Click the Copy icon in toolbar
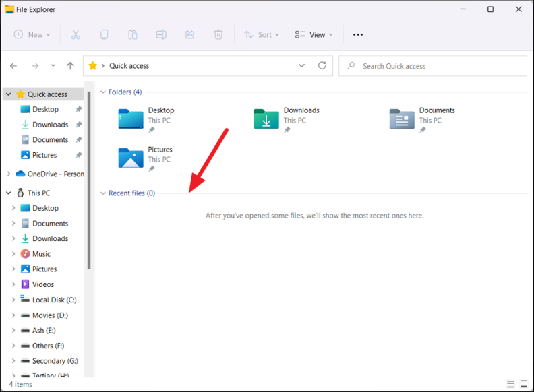Screen dimensions: 534x392 point(105,34)
